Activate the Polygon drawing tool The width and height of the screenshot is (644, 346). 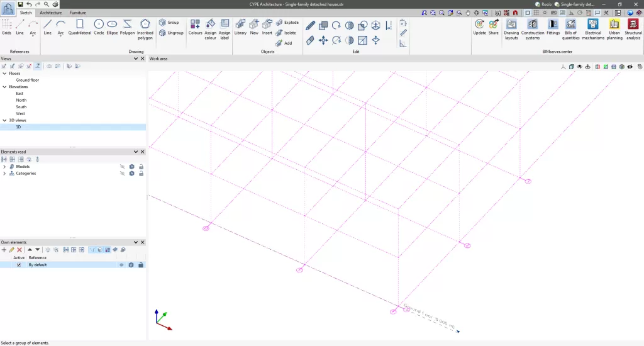(x=127, y=27)
